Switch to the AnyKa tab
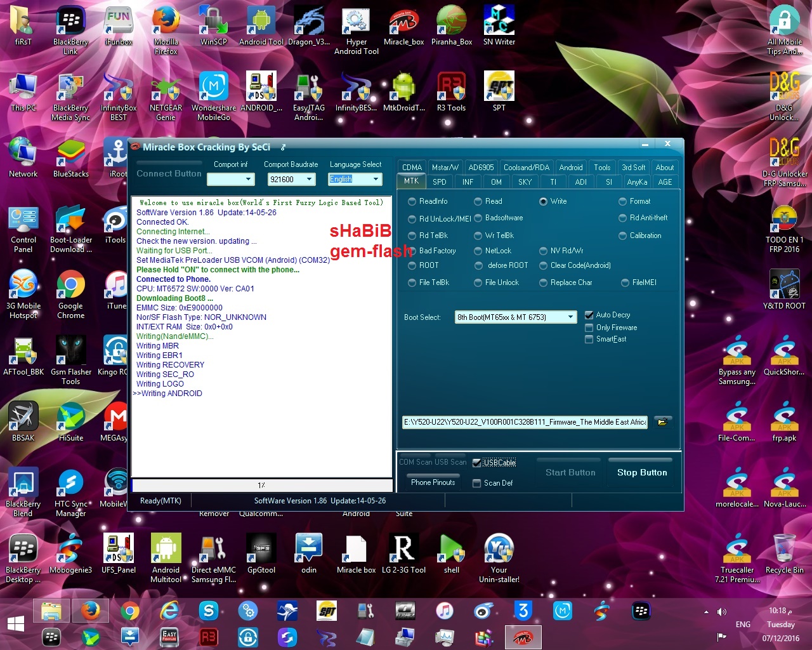812x650 pixels. point(637,182)
